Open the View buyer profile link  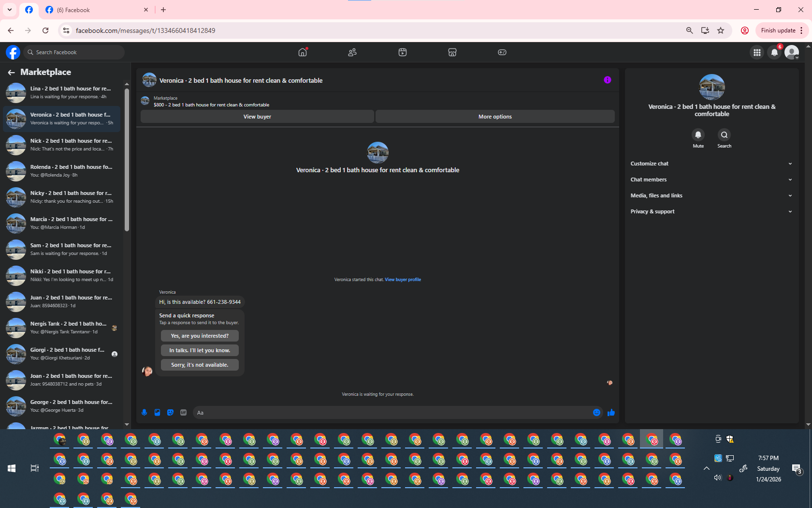pos(403,280)
